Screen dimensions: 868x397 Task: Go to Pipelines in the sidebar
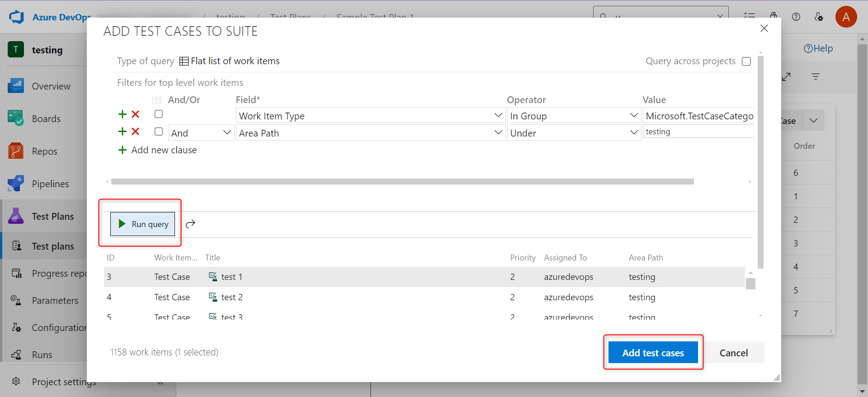pyautogui.click(x=50, y=184)
